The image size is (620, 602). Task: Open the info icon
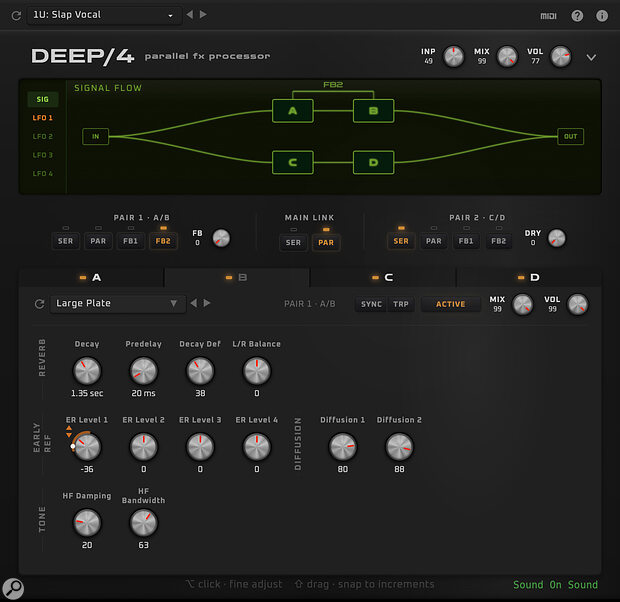602,16
